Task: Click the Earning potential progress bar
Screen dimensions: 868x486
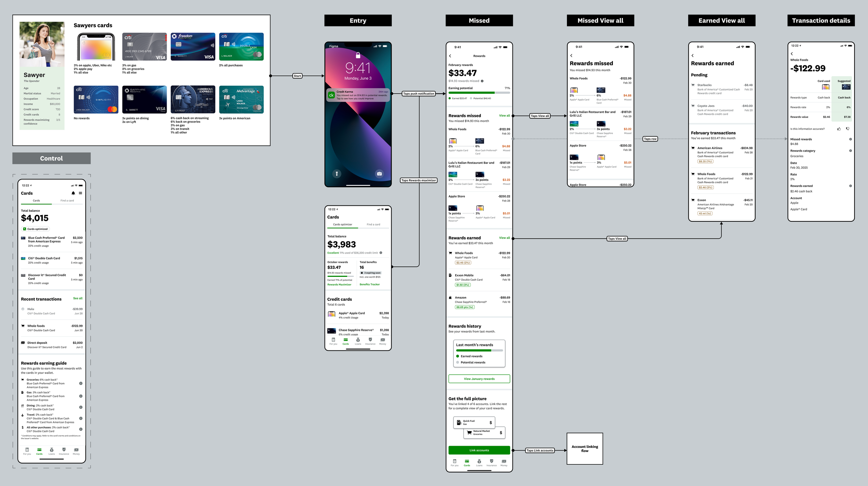Action: click(x=479, y=93)
